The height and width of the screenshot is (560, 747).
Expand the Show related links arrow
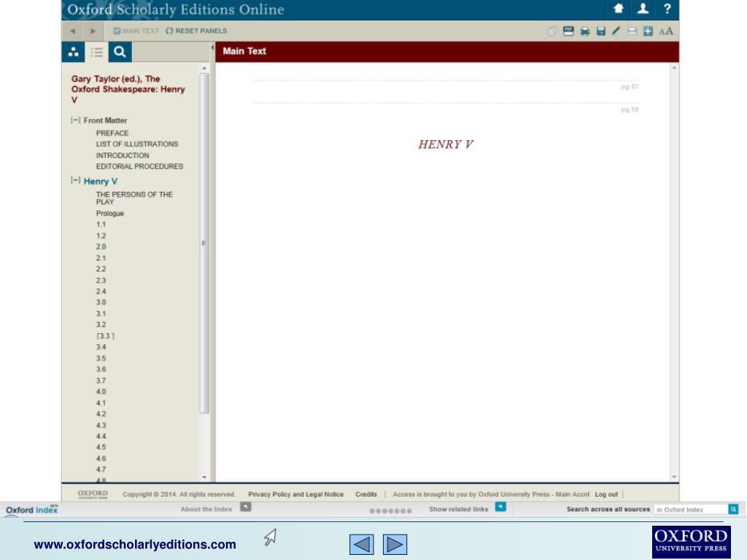(x=500, y=507)
